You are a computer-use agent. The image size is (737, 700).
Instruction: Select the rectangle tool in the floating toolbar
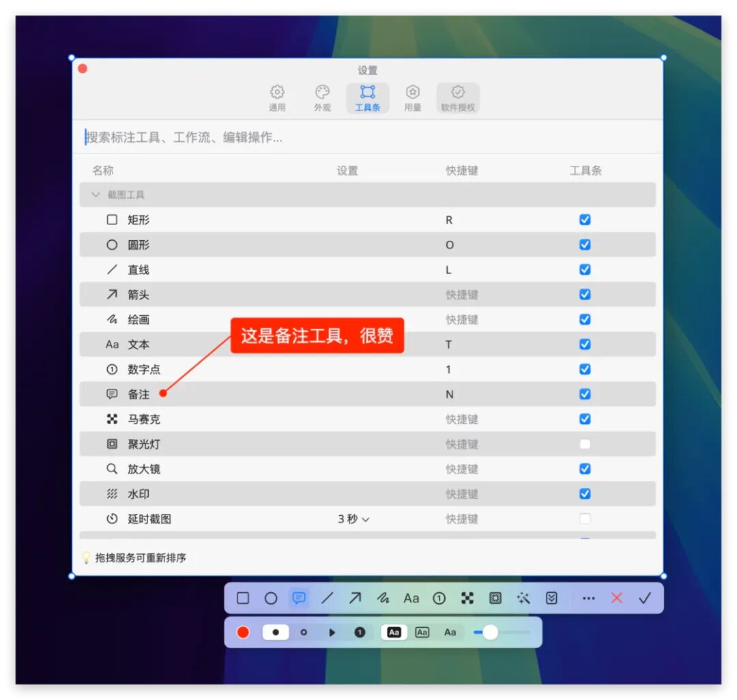(x=243, y=598)
